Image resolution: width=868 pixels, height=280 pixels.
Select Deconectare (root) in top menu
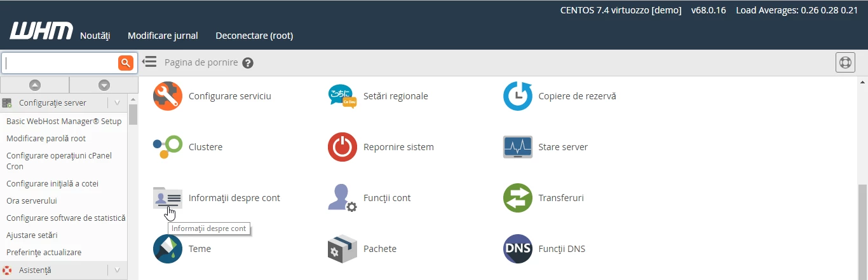pyautogui.click(x=254, y=36)
